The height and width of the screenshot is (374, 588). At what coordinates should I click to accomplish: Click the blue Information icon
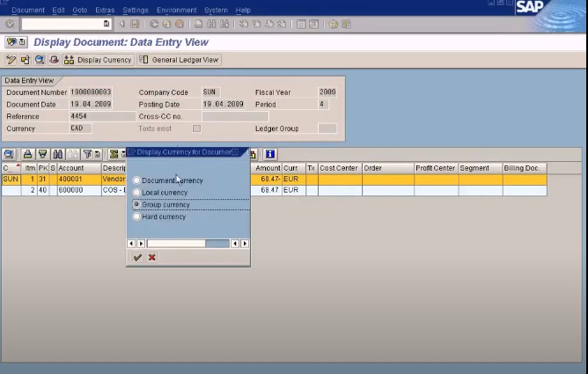click(x=270, y=154)
